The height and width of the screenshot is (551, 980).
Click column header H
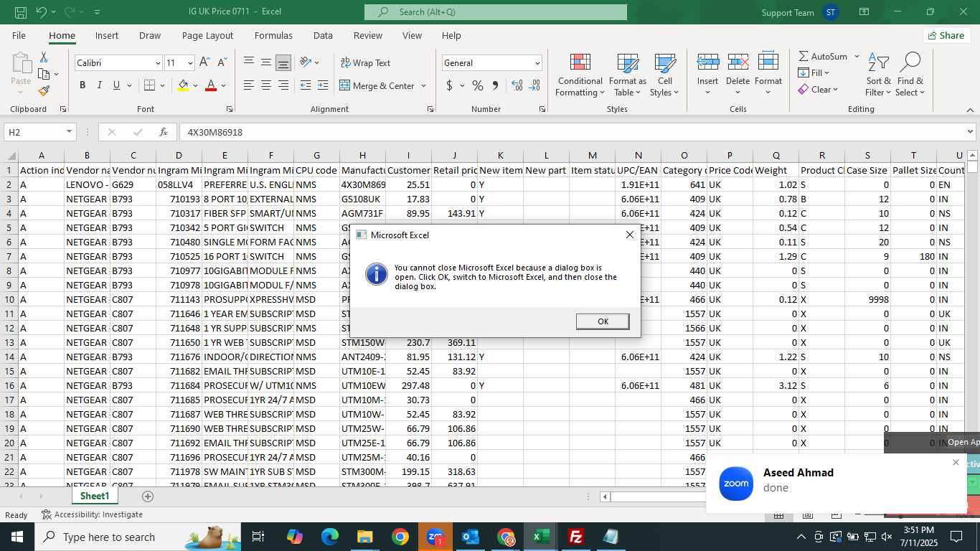[362, 156]
